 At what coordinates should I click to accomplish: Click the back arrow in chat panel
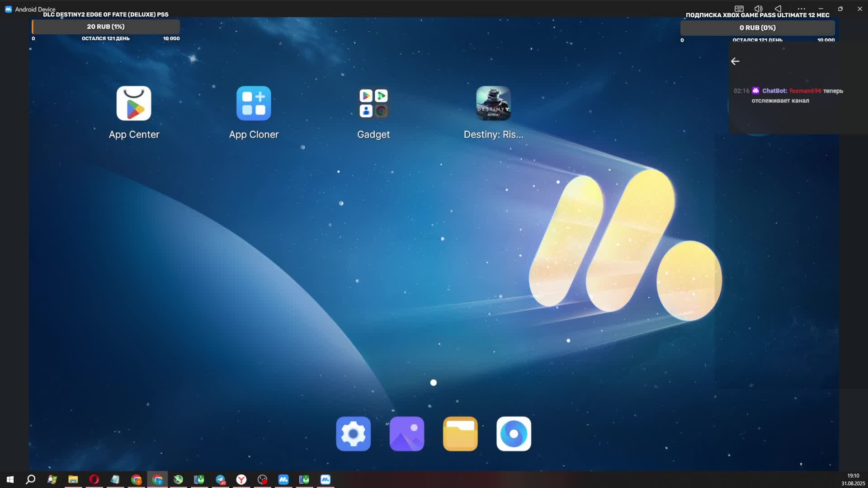click(735, 61)
